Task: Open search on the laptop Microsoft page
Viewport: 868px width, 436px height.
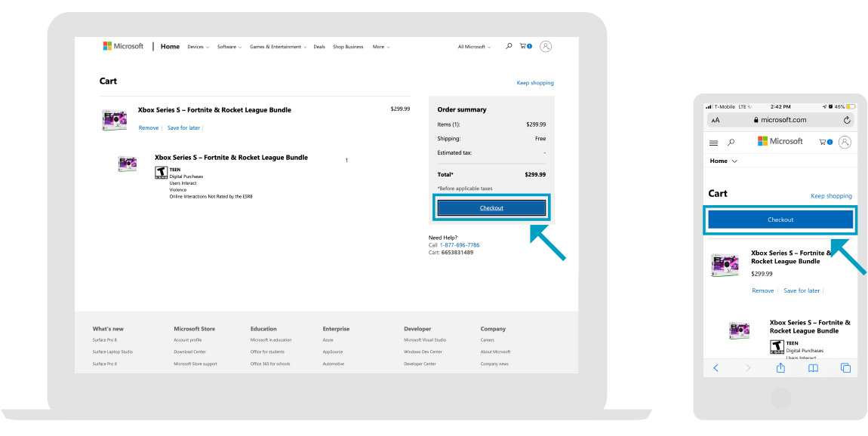Action: point(509,47)
